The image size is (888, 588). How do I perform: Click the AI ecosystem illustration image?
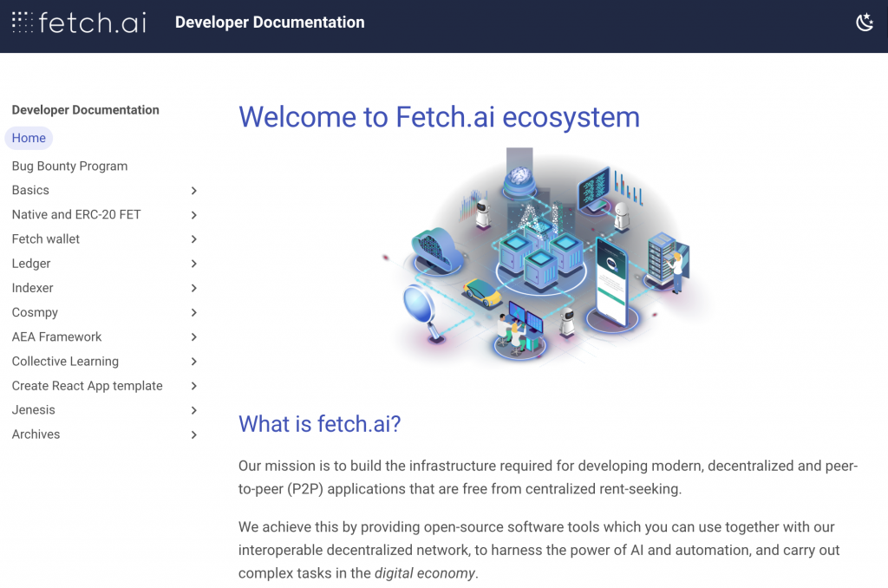click(548, 256)
